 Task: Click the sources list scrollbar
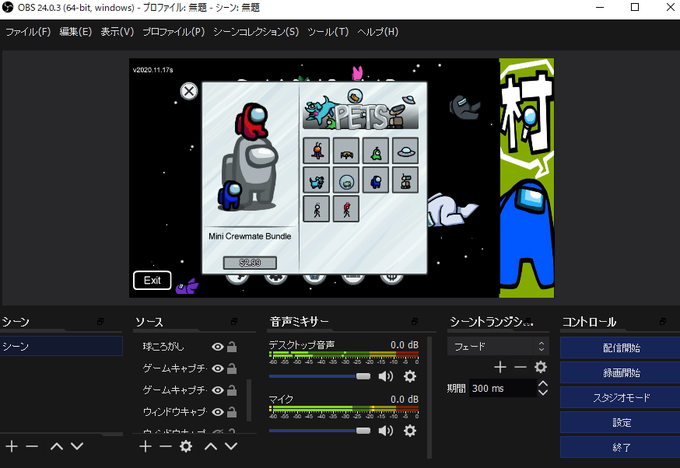[x=249, y=400]
